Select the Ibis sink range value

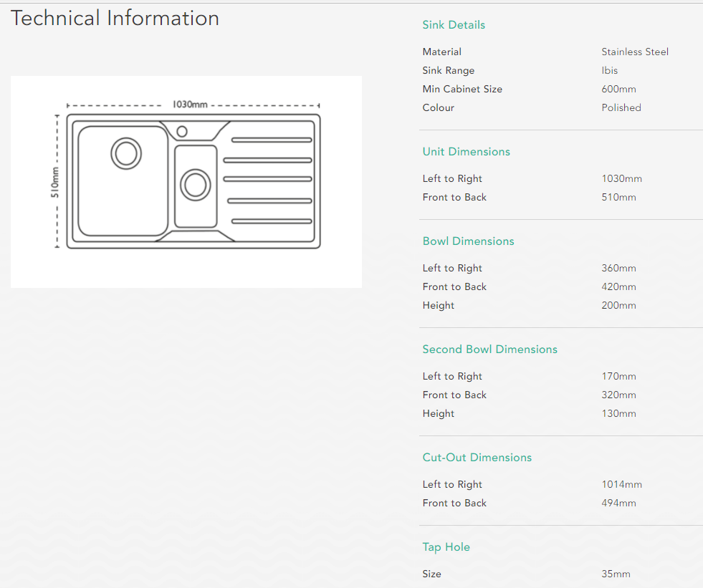(x=609, y=71)
